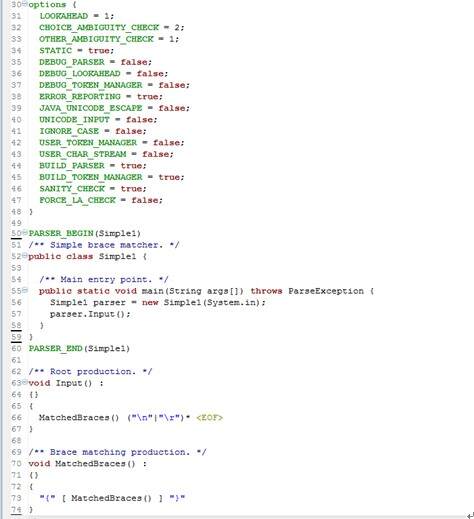Click the PARSER_BEGIN keyword
The image size is (474, 519).
tap(61, 233)
